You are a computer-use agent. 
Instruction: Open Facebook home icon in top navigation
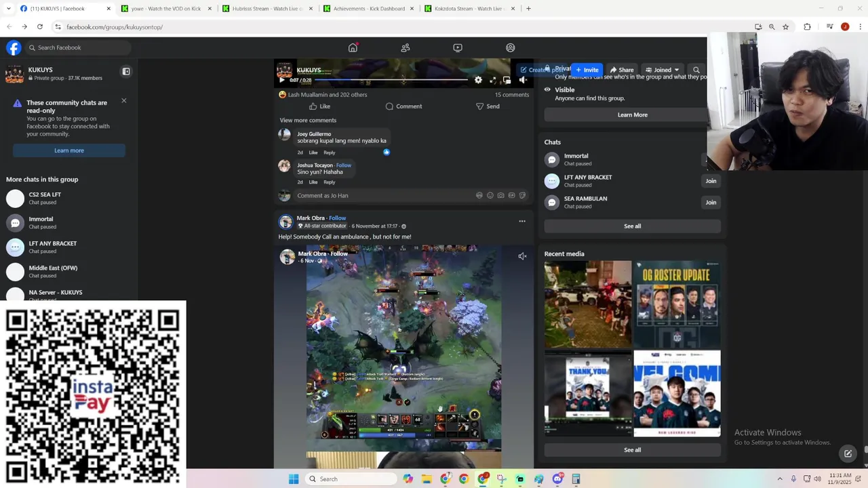coord(353,47)
